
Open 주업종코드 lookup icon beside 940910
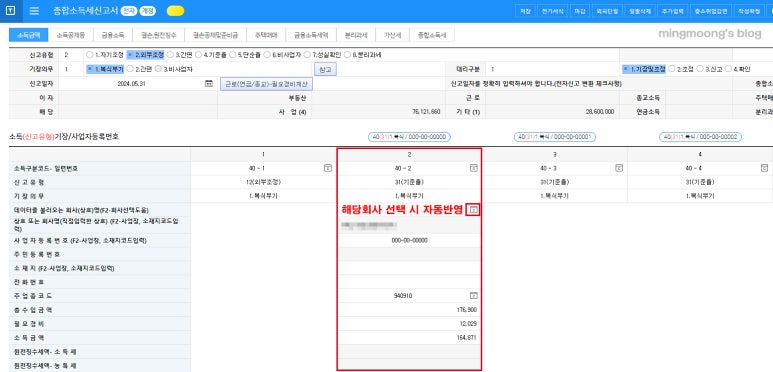tap(473, 296)
